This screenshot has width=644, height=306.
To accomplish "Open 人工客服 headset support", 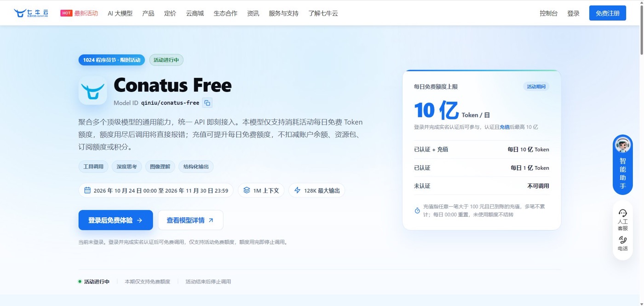I will tap(622, 219).
